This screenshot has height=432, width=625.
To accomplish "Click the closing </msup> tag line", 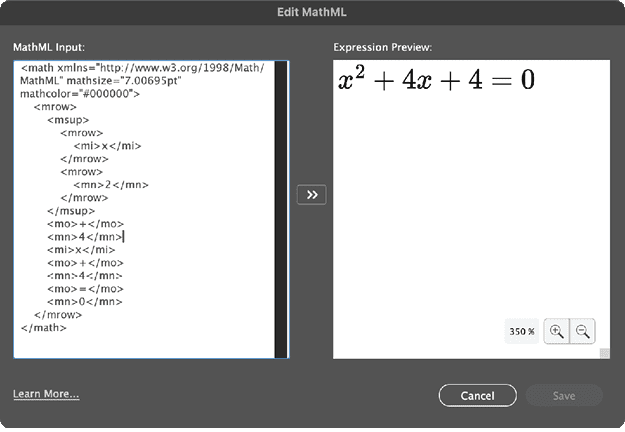I will click(x=70, y=210).
